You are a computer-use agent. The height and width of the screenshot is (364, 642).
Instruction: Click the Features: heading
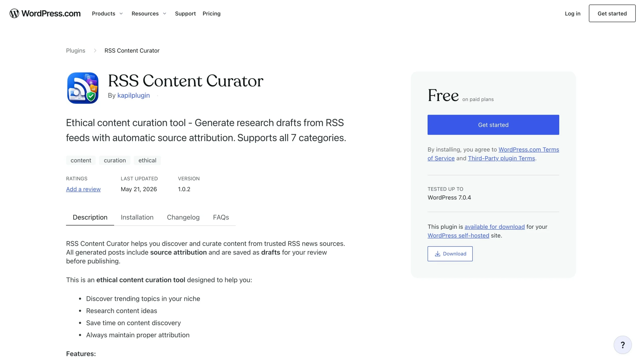coord(81,354)
